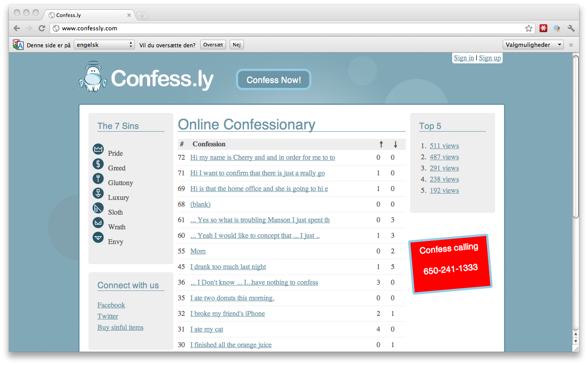
Task: Open 'I drank too much last night'
Action: click(228, 267)
